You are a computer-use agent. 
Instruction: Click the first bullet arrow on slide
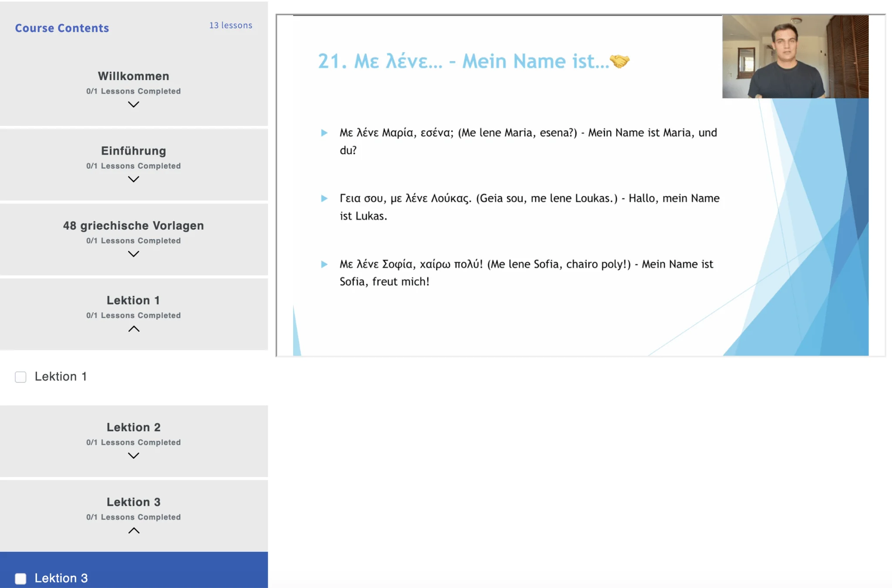click(324, 133)
